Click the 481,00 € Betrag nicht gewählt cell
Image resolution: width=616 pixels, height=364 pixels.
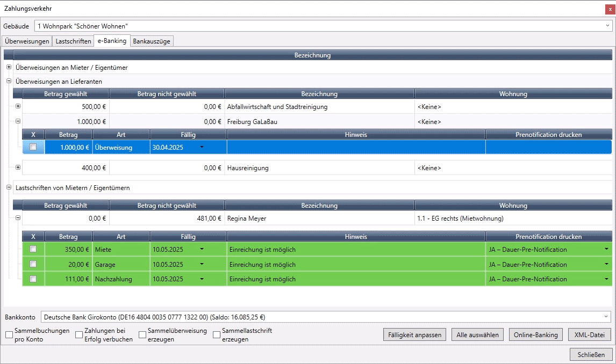[x=167, y=218]
